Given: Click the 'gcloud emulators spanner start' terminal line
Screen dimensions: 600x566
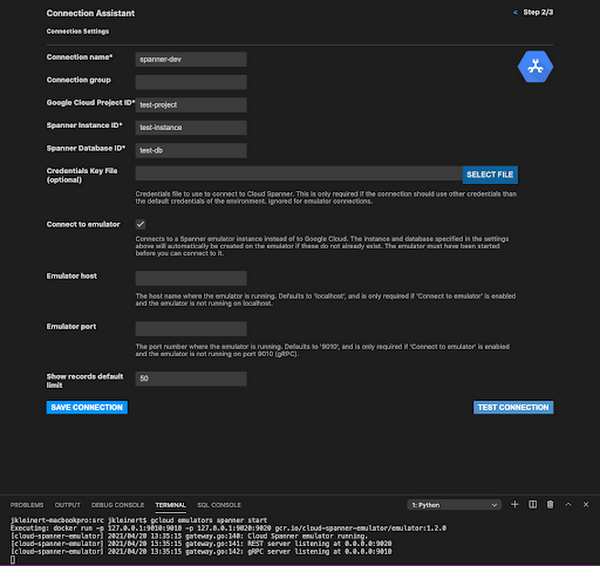Looking at the screenshot, I should click(x=139, y=520).
